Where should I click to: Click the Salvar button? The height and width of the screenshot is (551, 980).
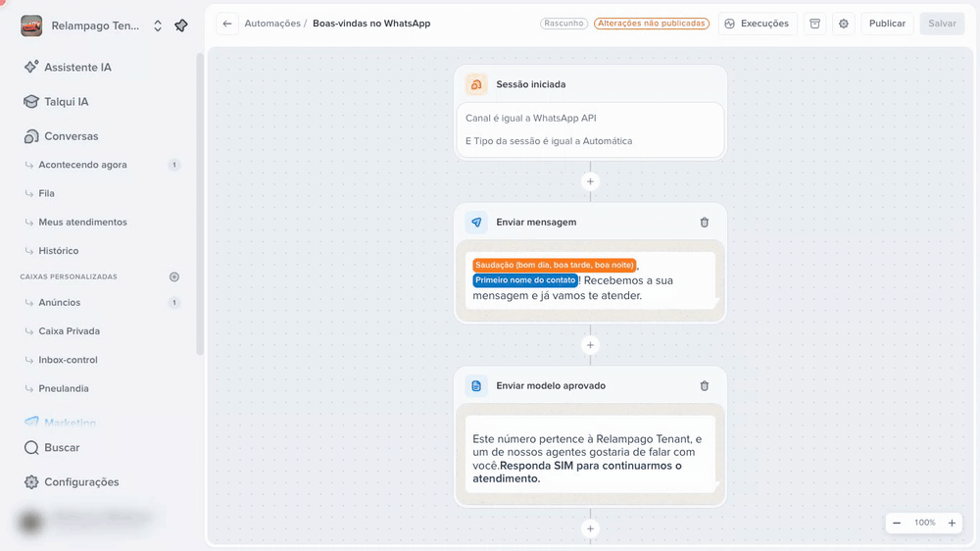point(942,24)
